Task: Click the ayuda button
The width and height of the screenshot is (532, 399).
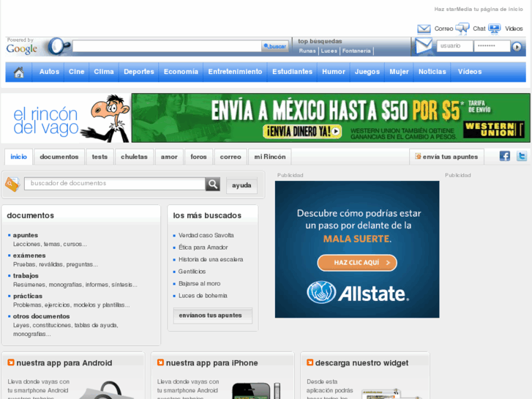Action: tap(241, 185)
